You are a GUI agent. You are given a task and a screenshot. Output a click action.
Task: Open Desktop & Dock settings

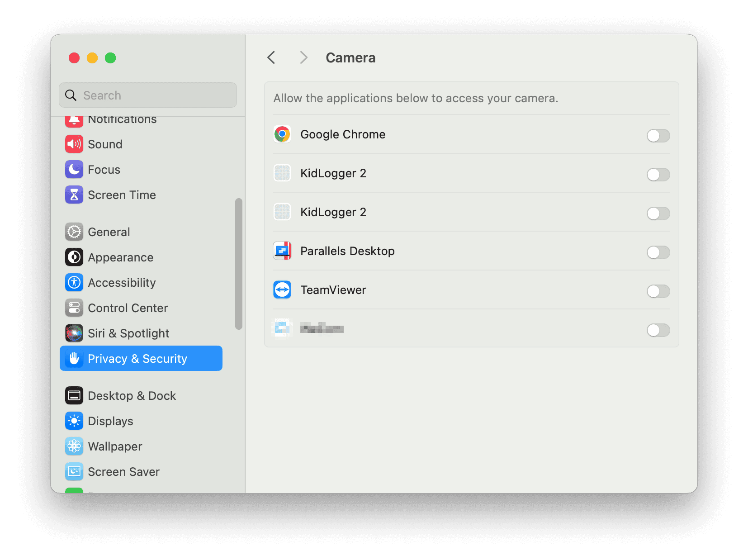141,396
